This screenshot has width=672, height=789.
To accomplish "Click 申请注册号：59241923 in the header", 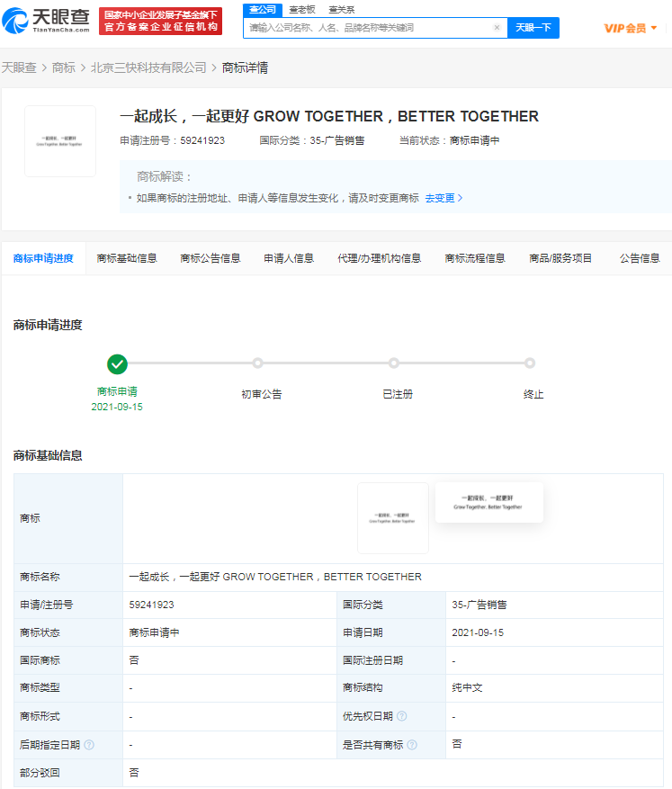I will 172,140.
